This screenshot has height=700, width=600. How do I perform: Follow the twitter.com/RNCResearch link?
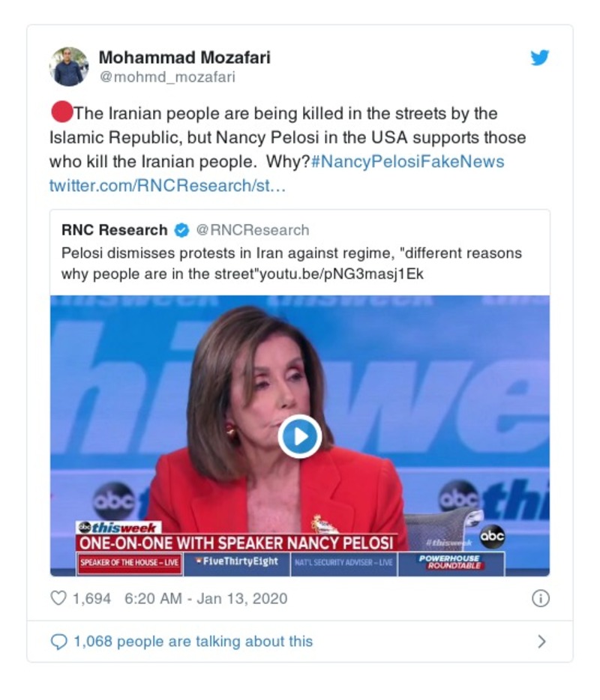(x=167, y=185)
